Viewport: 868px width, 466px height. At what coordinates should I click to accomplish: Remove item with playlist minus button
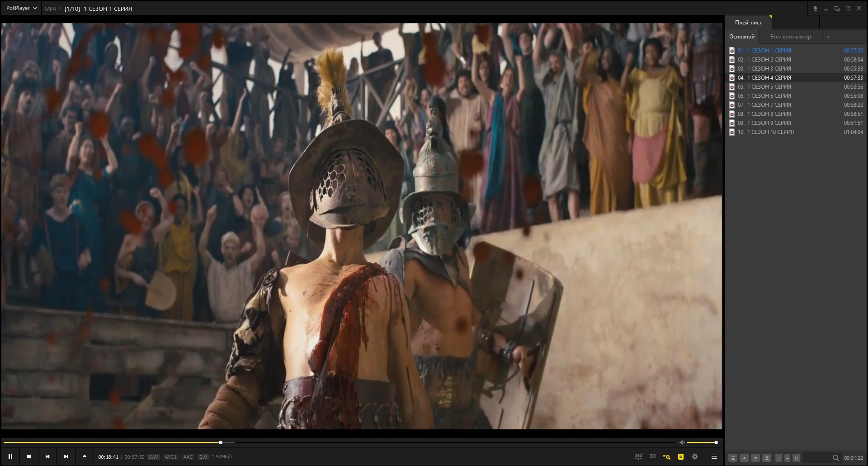[787, 458]
